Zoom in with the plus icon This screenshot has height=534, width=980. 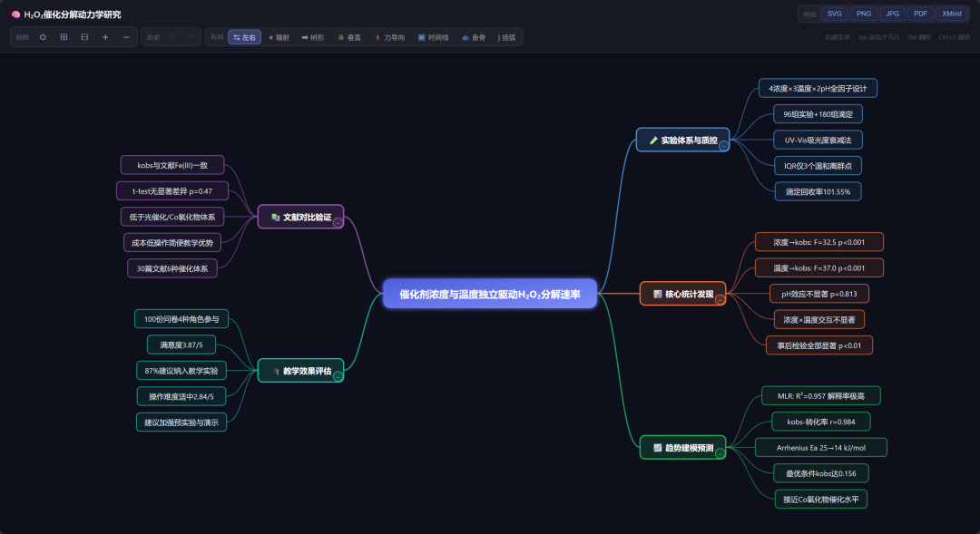point(105,37)
